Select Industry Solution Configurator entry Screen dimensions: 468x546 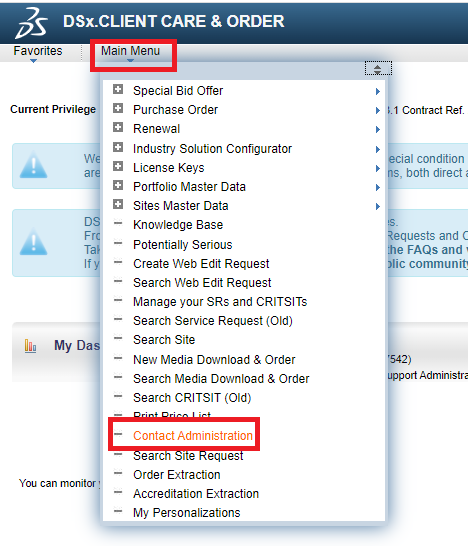coord(212,149)
